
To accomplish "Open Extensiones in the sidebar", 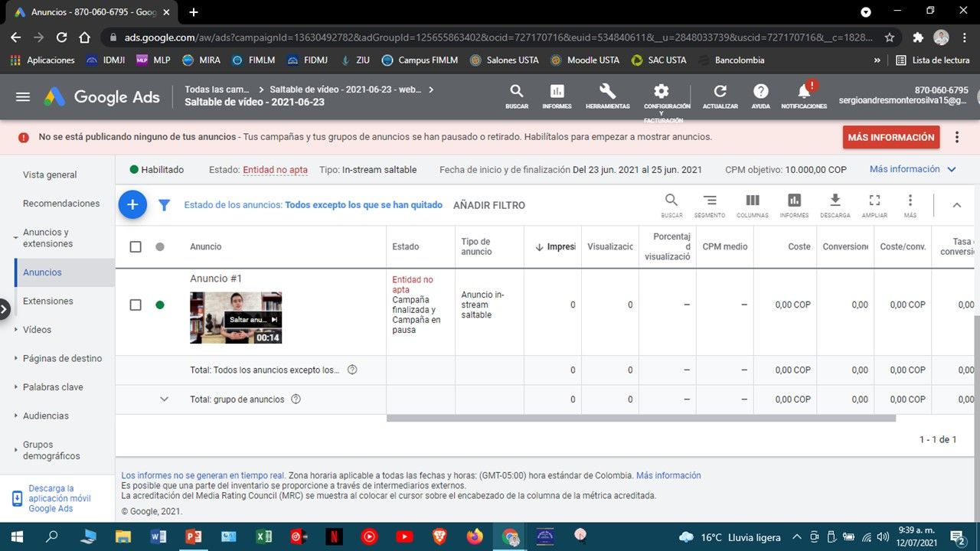I will point(48,301).
